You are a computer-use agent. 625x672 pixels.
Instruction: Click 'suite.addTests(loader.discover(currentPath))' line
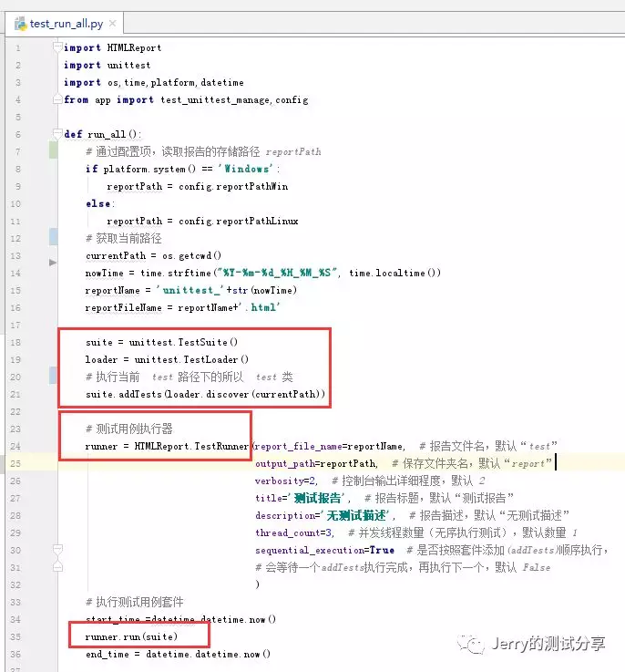point(205,394)
